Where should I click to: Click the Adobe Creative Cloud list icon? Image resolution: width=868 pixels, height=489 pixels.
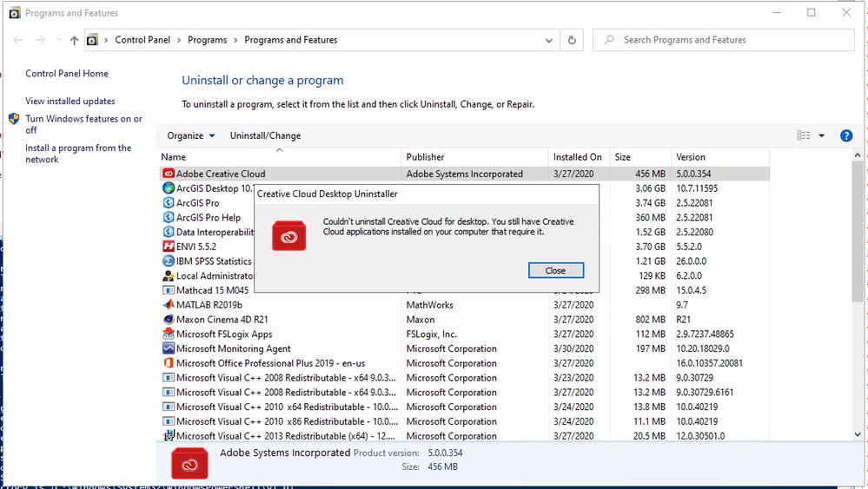coord(169,174)
